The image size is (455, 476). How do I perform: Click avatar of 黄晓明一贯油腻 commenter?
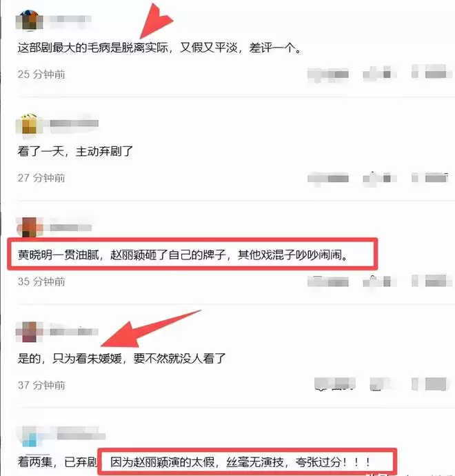(x=30, y=228)
